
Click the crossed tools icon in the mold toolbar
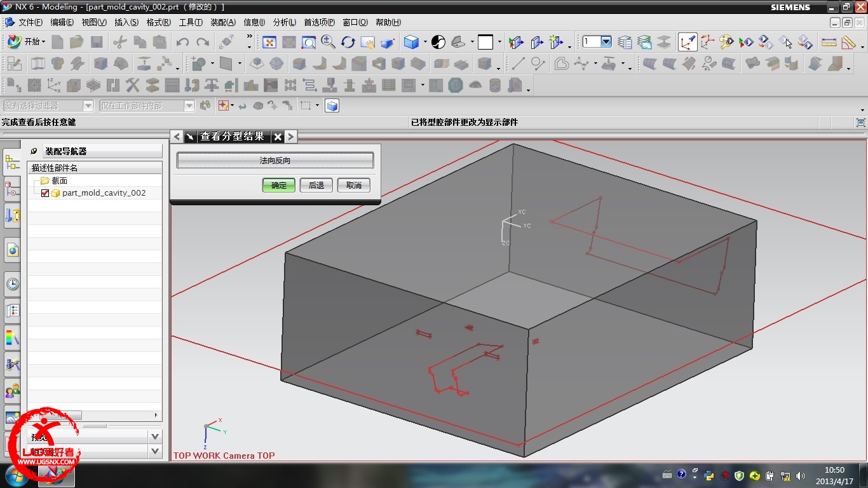(x=133, y=85)
